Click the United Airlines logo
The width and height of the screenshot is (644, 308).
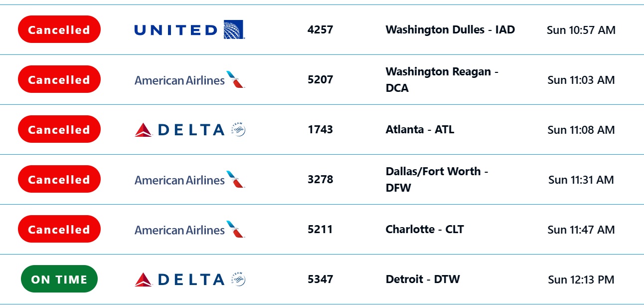point(189,30)
